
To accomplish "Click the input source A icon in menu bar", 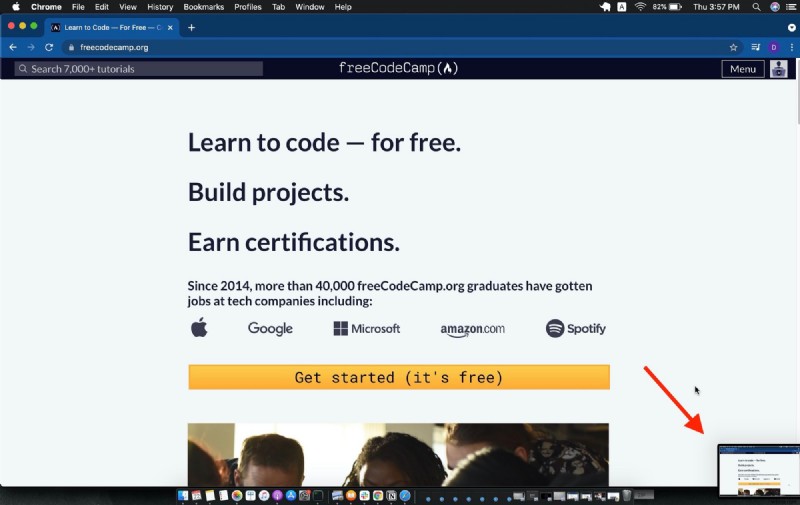I will [x=621, y=7].
